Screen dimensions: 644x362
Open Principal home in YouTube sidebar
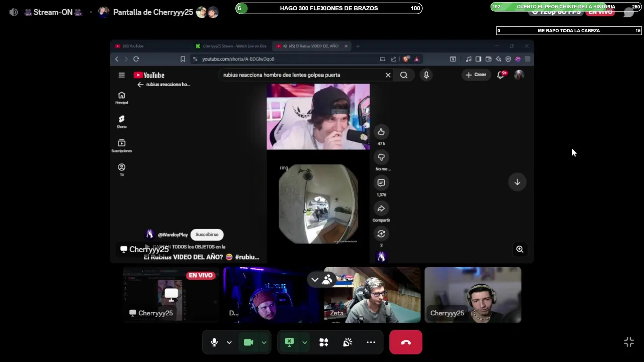coord(121,98)
